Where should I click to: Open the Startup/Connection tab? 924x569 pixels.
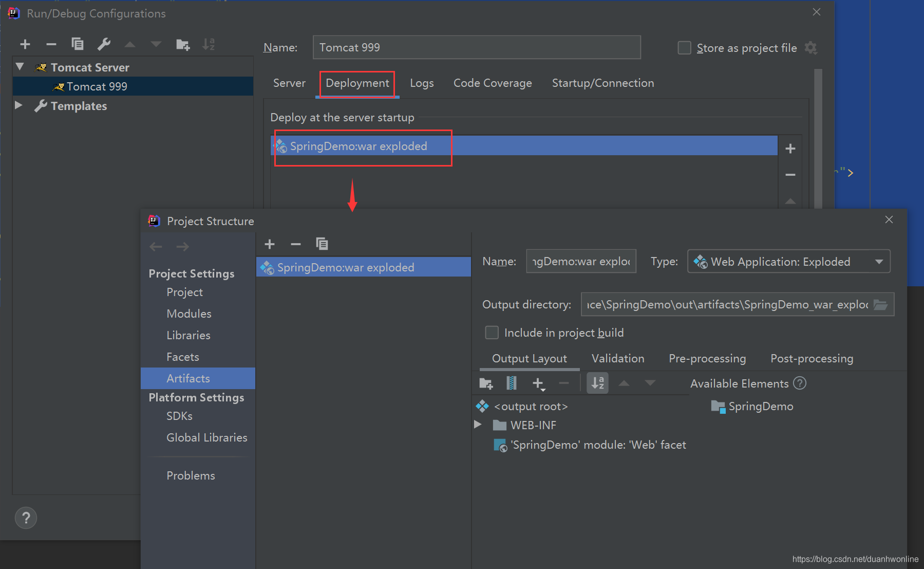603,83
